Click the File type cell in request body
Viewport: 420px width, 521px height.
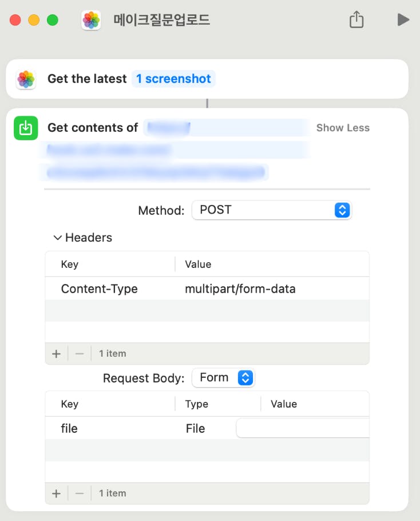tap(195, 428)
